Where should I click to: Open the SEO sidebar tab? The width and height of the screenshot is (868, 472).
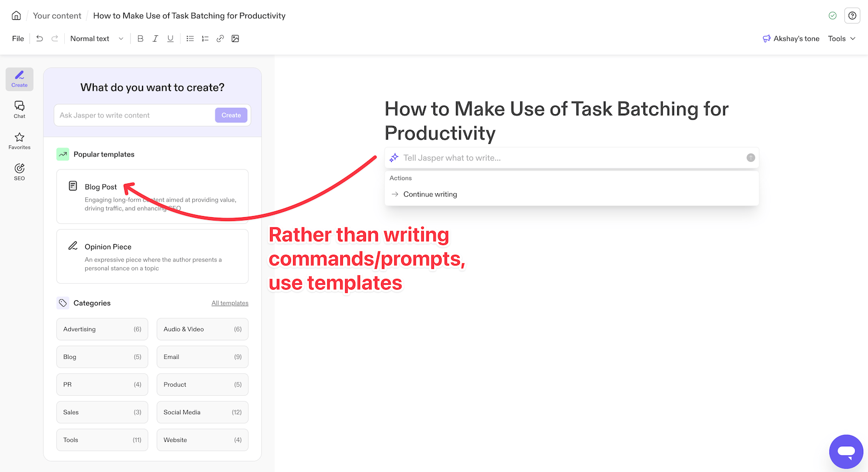(x=20, y=172)
